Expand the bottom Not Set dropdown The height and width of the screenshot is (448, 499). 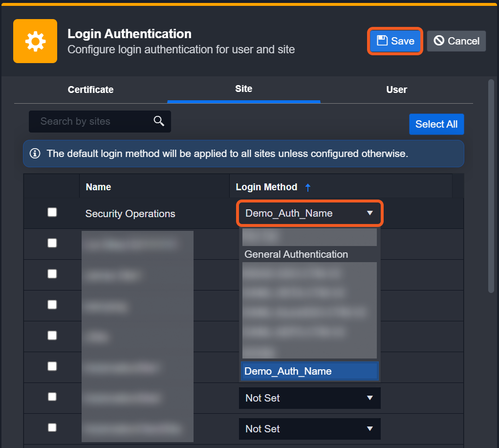click(x=309, y=429)
